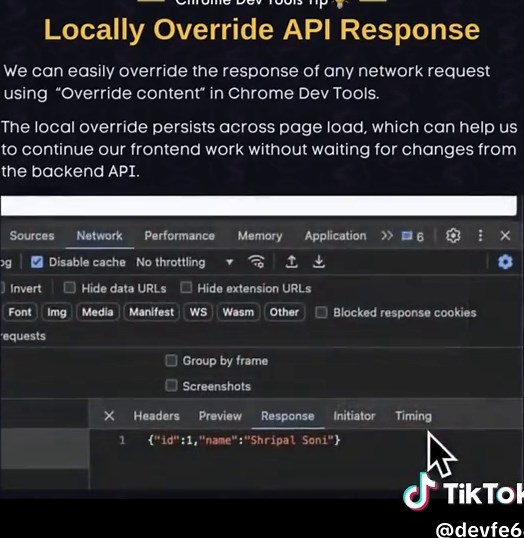524x538 pixels.
Task: Toggle the Invert filter checkbox
Action: [x=2, y=288]
